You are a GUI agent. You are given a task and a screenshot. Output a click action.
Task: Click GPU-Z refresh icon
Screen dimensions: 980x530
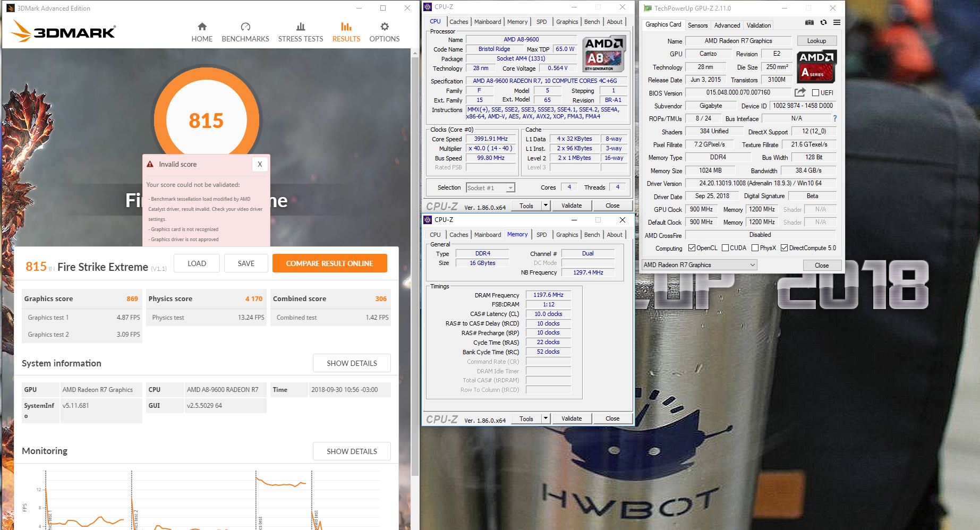[823, 22]
